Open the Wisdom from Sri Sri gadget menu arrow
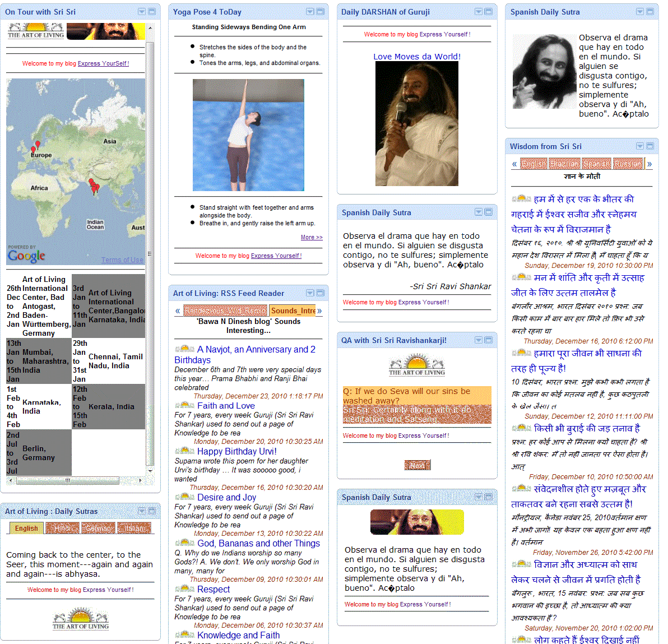The width and height of the screenshot is (668, 644). pos(640,146)
